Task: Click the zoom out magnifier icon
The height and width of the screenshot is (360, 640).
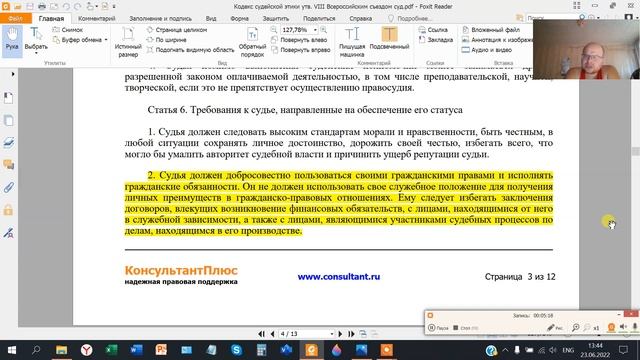Action: [274, 30]
